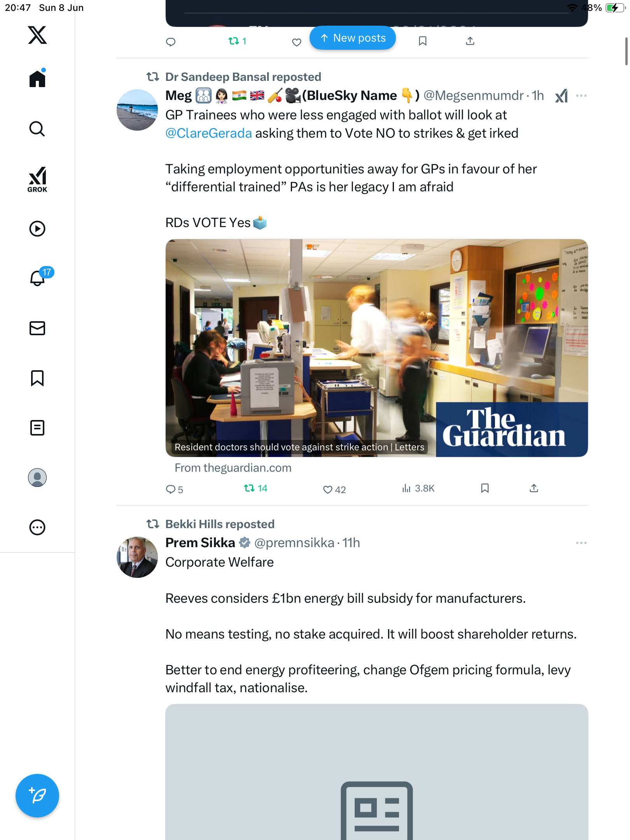
Task: Open the sidebar More circle menu
Action: [x=37, y=527]
